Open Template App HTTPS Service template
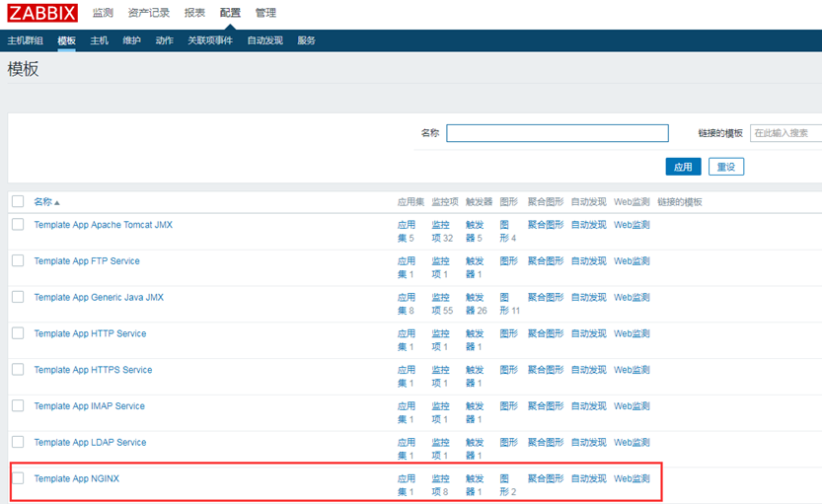This screenshot has height=504, width=822. 93,370
